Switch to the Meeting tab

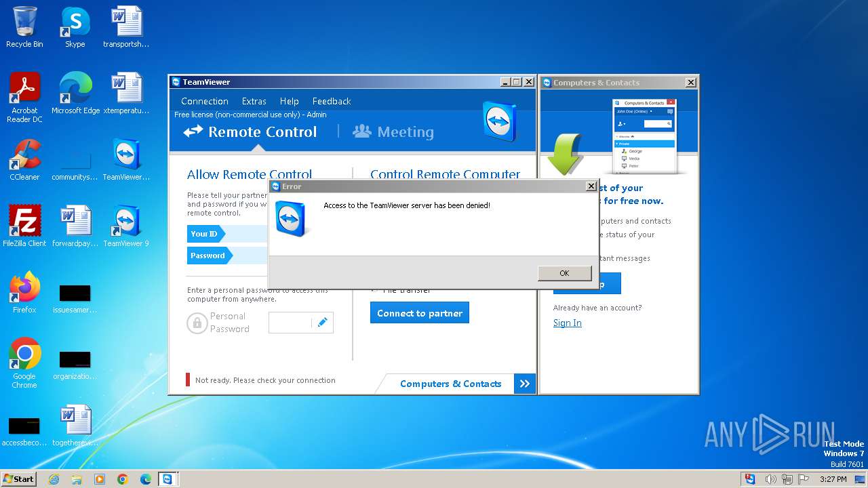(x=393, y=131)
